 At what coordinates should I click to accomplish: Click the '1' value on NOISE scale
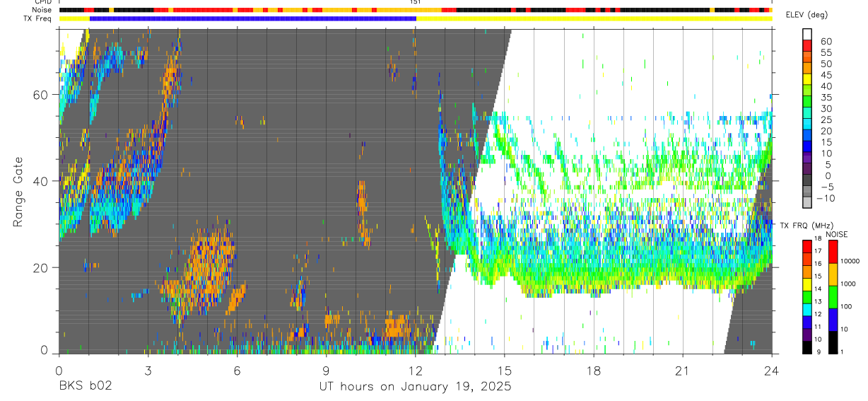(x=842, y=351)
